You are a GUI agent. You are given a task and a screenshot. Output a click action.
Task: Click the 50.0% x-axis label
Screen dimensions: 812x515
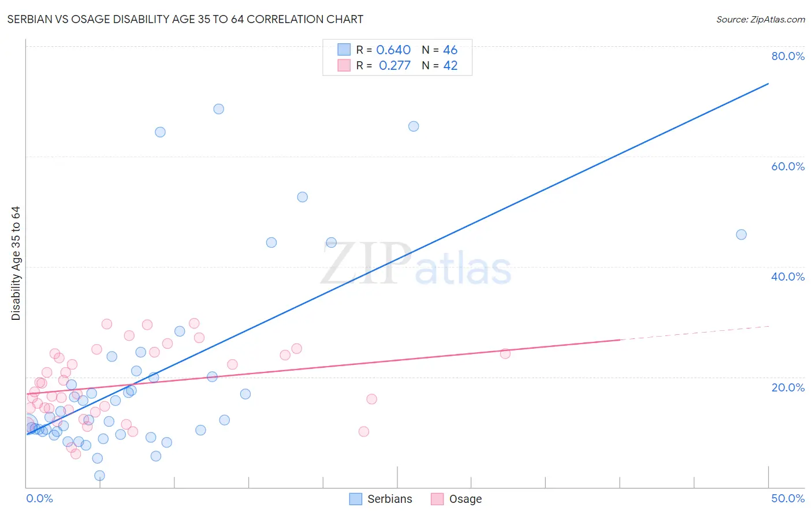pos(788,498)
